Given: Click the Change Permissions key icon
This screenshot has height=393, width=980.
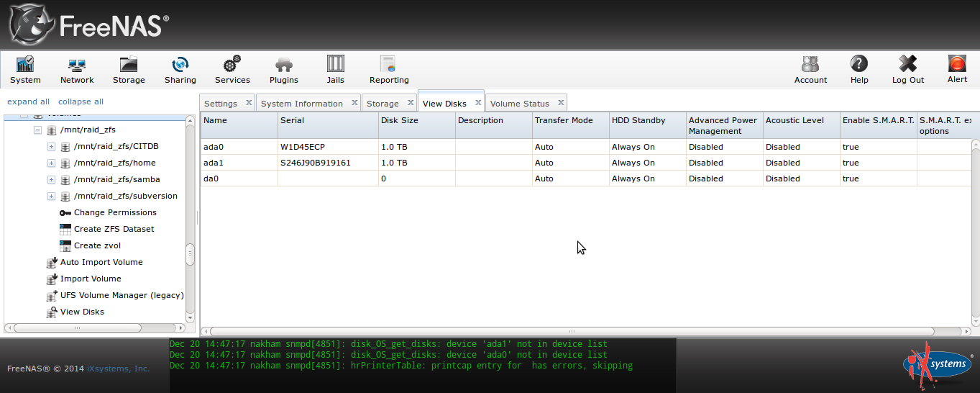Looking at the screenshot, I should (x=65, y=212).
